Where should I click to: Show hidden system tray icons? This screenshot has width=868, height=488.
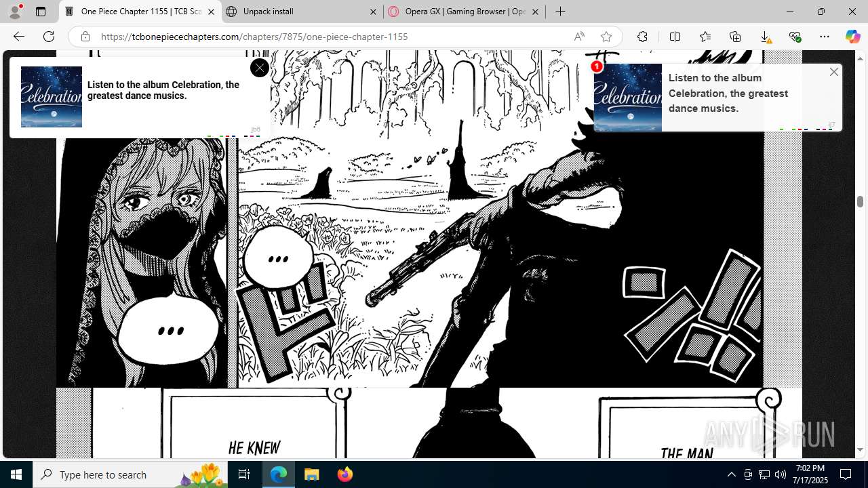click(x=732, y=474)
